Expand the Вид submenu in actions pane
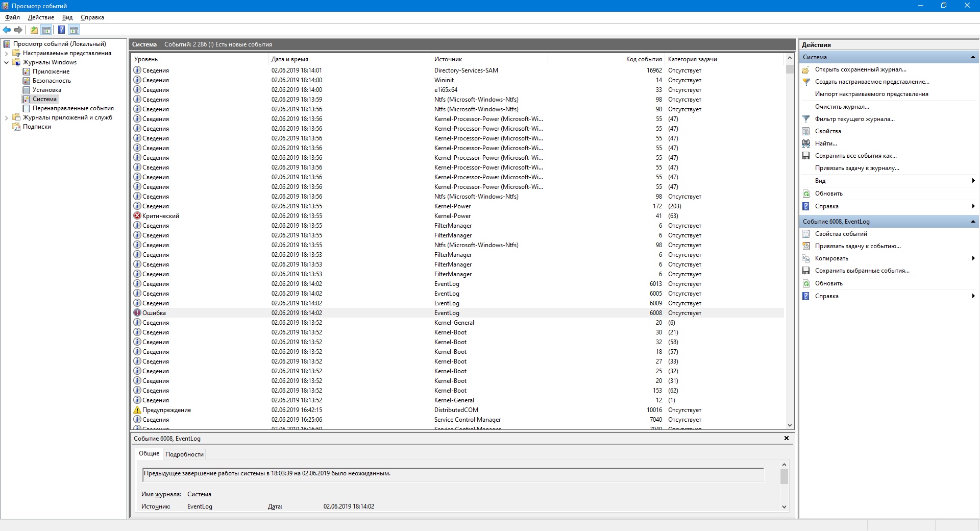The image size is (980, 531). (888, 181)
